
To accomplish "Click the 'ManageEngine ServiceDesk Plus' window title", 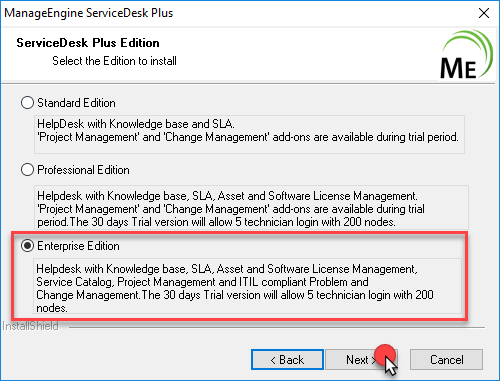I will point(89,13).
